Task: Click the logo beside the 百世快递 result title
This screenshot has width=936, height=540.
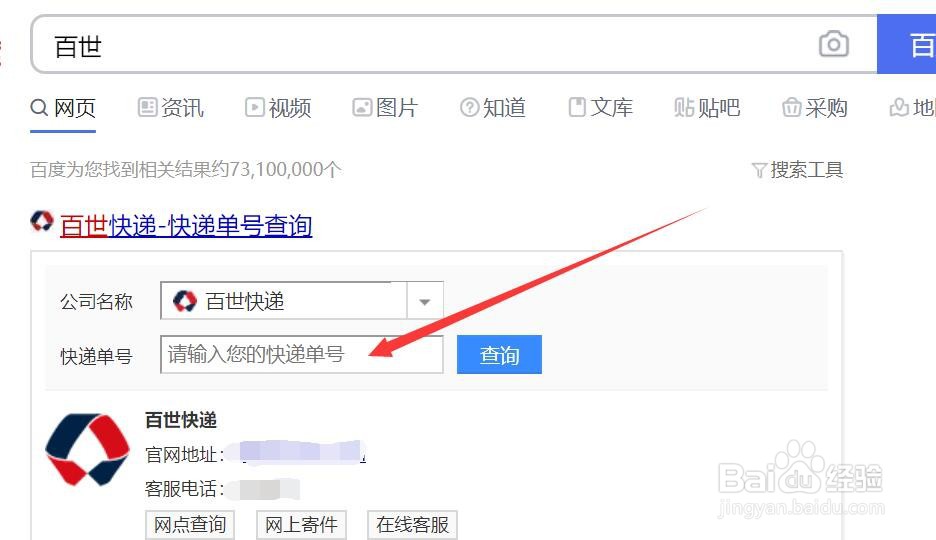Action: click(x=42, y=222)
